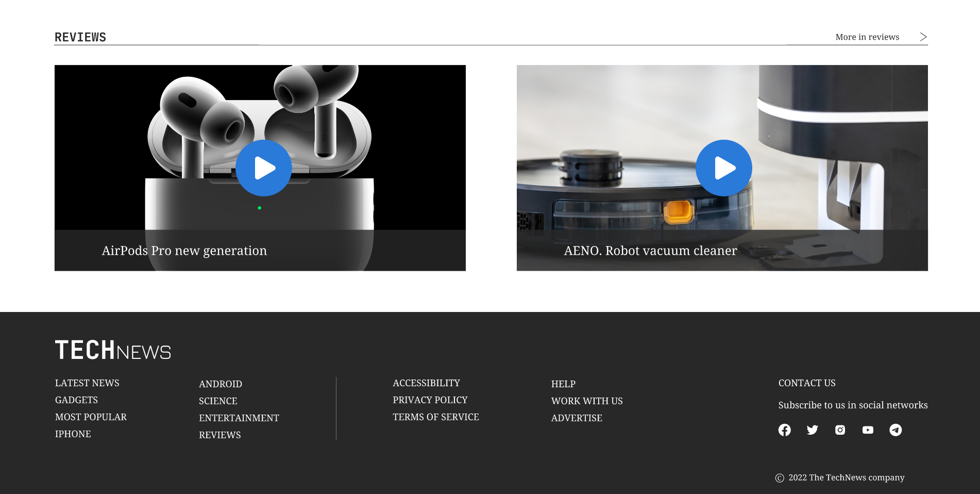Click the Help footer link
The height and width of the screenshot is (494, 980).
[563, 384]
